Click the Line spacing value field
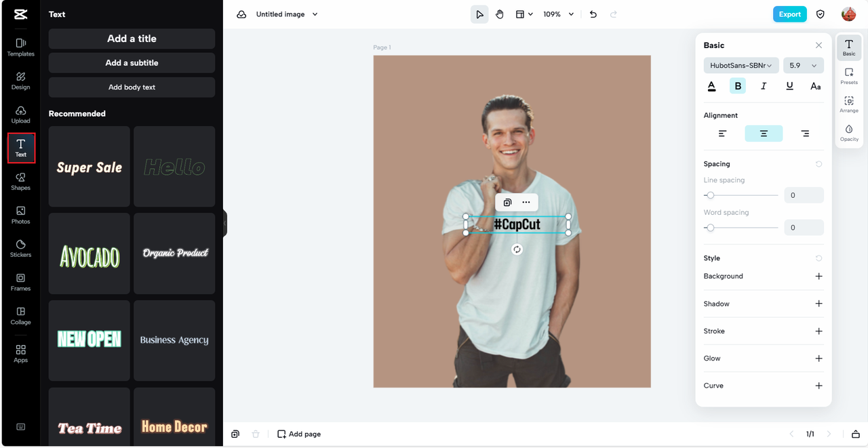 point(804,195)
